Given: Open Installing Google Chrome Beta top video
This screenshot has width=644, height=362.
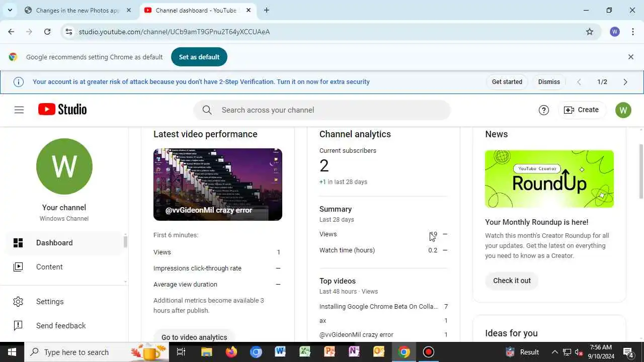Looking at the screenshot, I should point(383,306).
